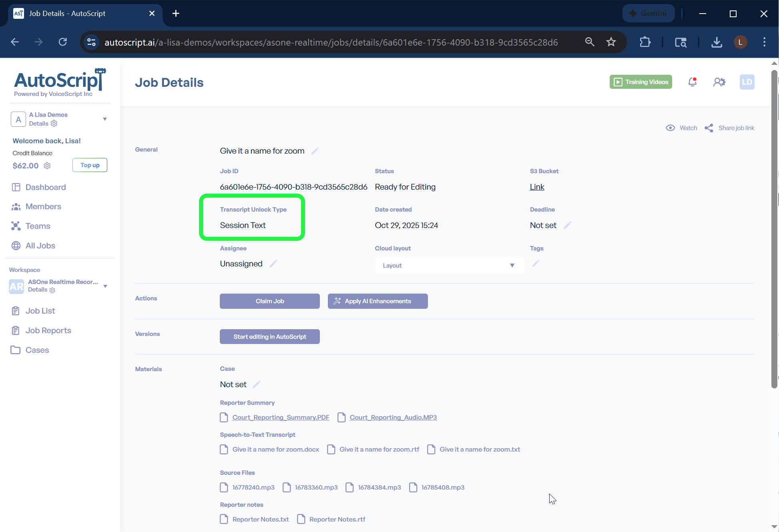Open credit balance settings gear
The height and width of the screenshot is (532, 779).
[x=47, y=166]
